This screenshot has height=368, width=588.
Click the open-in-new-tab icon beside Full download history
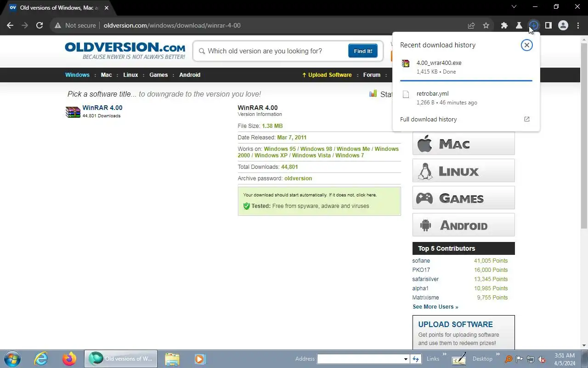[527, 119]
